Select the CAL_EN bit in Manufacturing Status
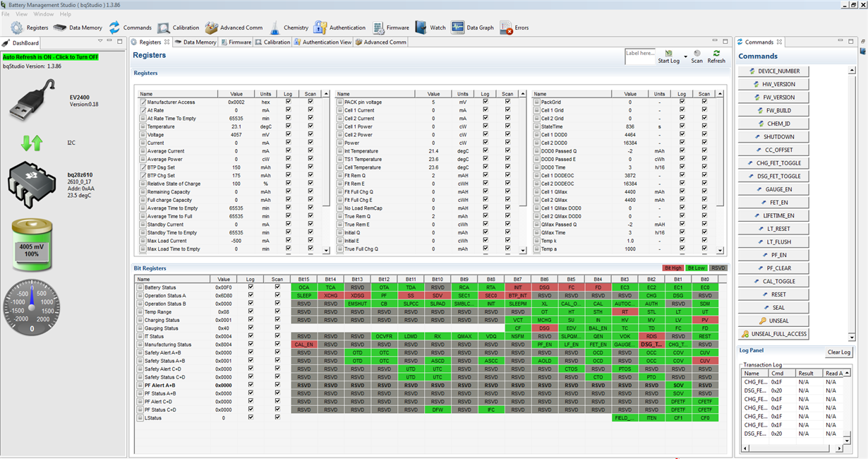868x459 pixels. 303,345
